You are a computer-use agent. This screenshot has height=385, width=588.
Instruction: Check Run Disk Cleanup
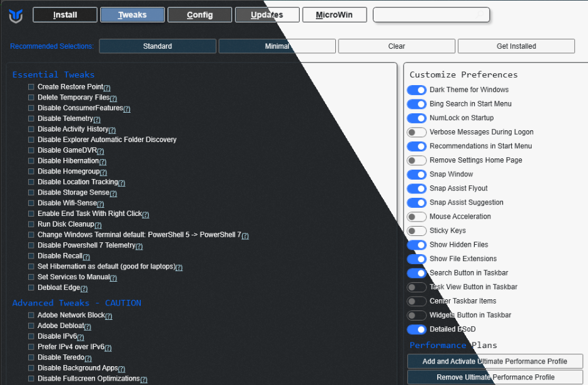(31, 224)
